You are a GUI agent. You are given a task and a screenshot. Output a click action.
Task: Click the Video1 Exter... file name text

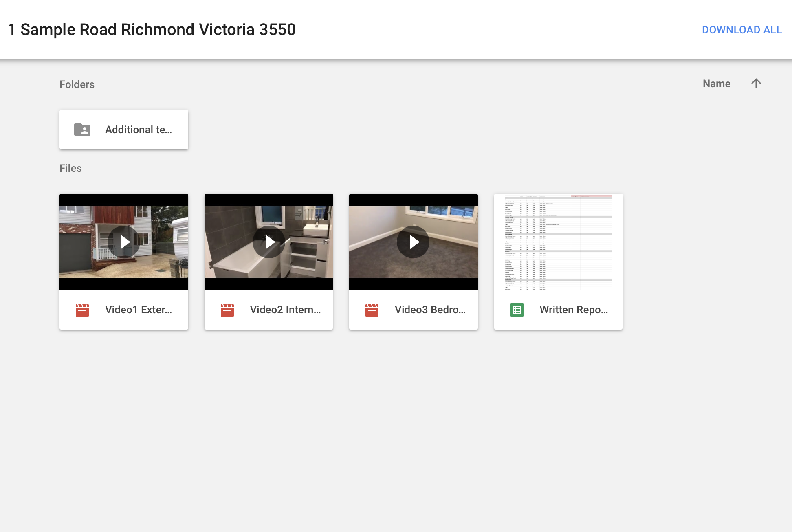(x=139, y=310)
